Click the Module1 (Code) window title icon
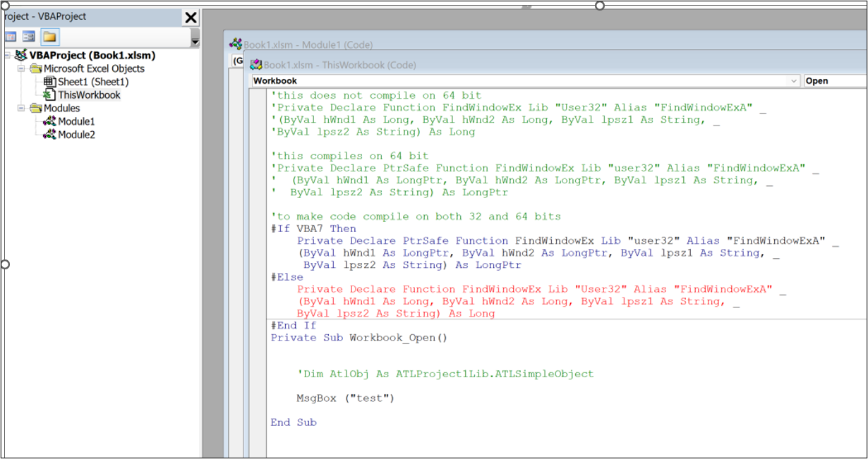This screenshot has height=459, width=868. click(x=236, y=44)
